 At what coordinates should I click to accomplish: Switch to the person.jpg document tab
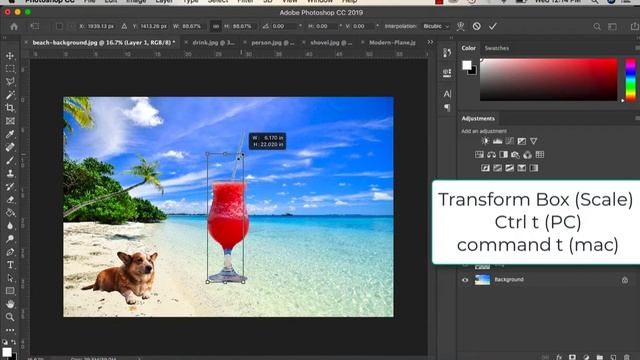273,42
